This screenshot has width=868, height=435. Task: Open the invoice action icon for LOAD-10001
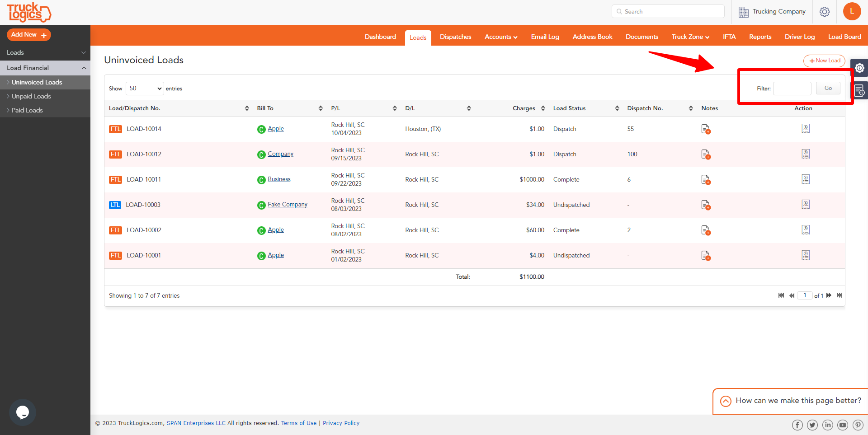tap(806, 255)
